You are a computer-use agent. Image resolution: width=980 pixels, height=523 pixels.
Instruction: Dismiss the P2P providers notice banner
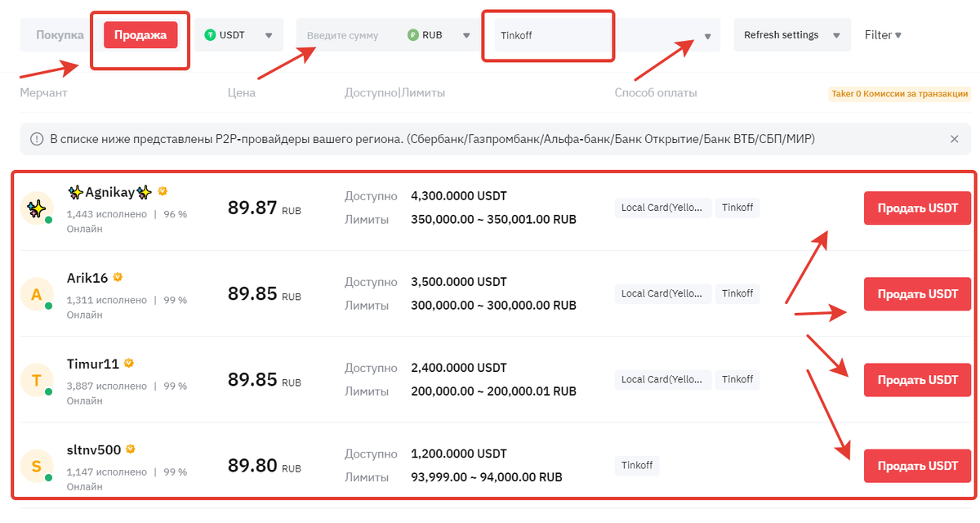pyautogui.click(x=954, y=139)
